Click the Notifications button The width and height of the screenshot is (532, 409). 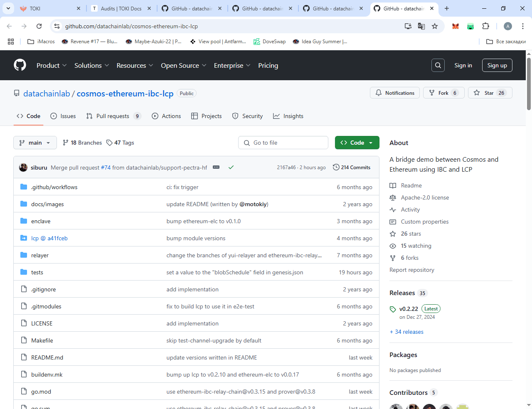(395, 93)
